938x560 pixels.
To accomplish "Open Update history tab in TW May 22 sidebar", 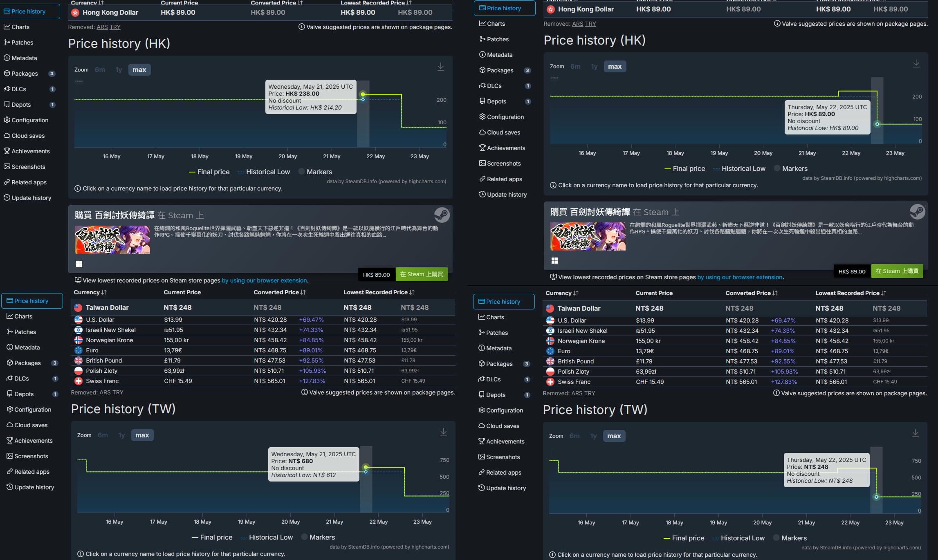I will [504, 488].
